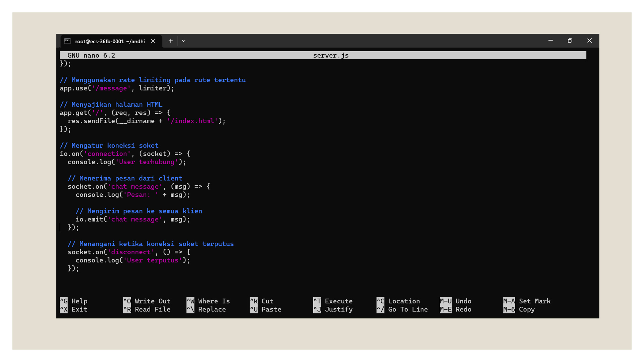Close the terminal window
644x362 pixels.
click(x=589, y=41)
